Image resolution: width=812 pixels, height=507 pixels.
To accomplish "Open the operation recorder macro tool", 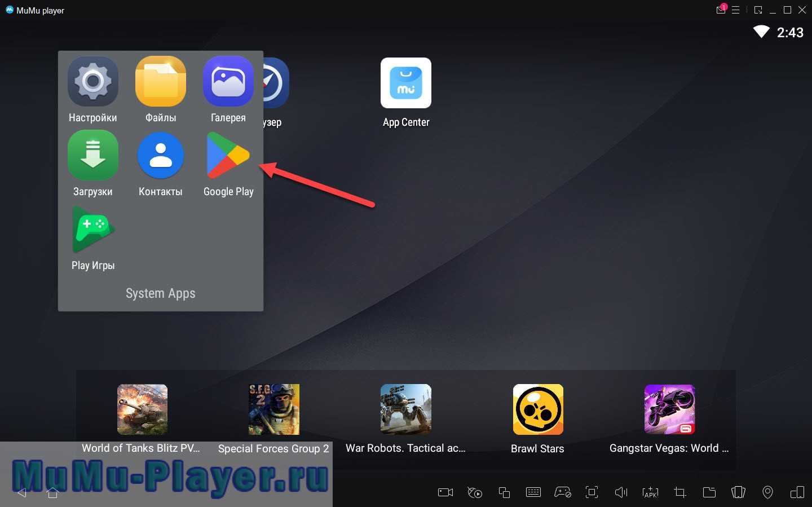I will coord(475,492).
